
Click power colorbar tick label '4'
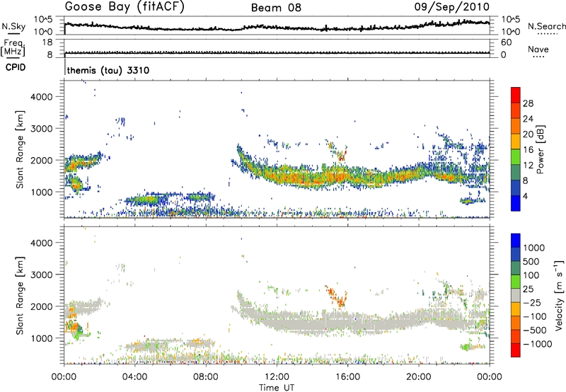[526, 196]
